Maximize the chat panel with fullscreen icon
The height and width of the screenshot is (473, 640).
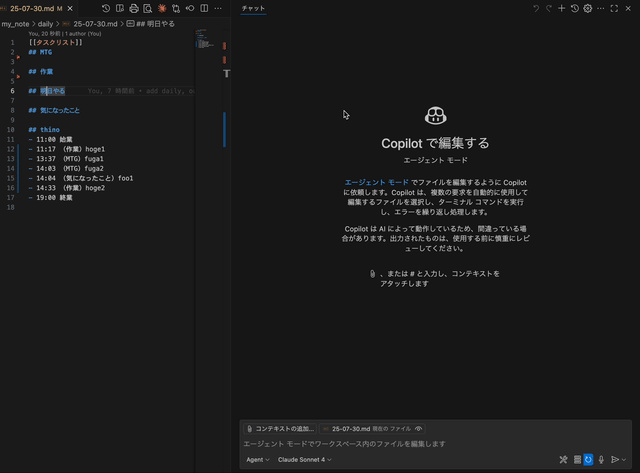(614, 8)
